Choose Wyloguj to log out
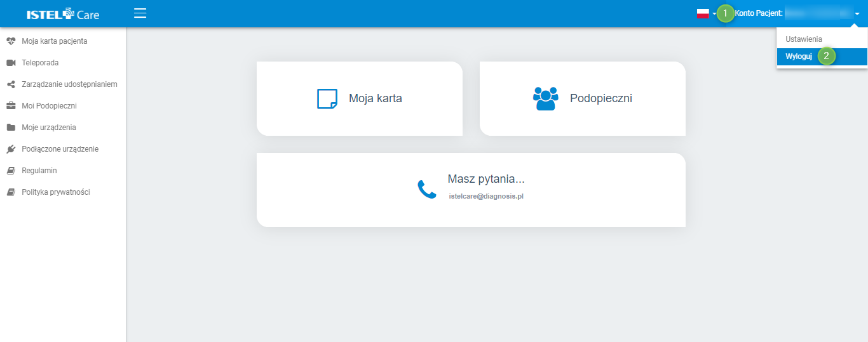 point(799,56)
